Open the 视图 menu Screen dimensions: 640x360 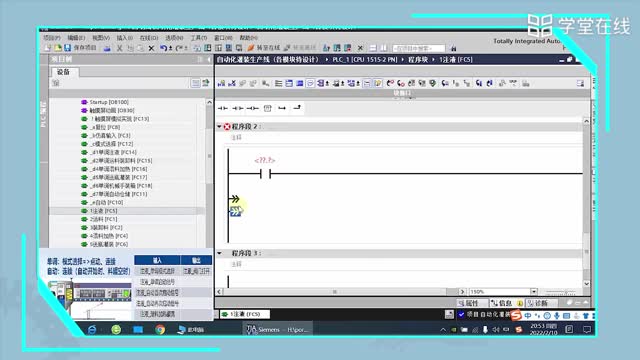click(100, 38)
